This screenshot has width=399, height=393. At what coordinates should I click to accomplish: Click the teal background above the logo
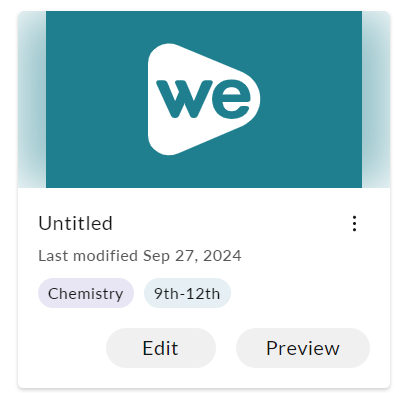point(204,27)
